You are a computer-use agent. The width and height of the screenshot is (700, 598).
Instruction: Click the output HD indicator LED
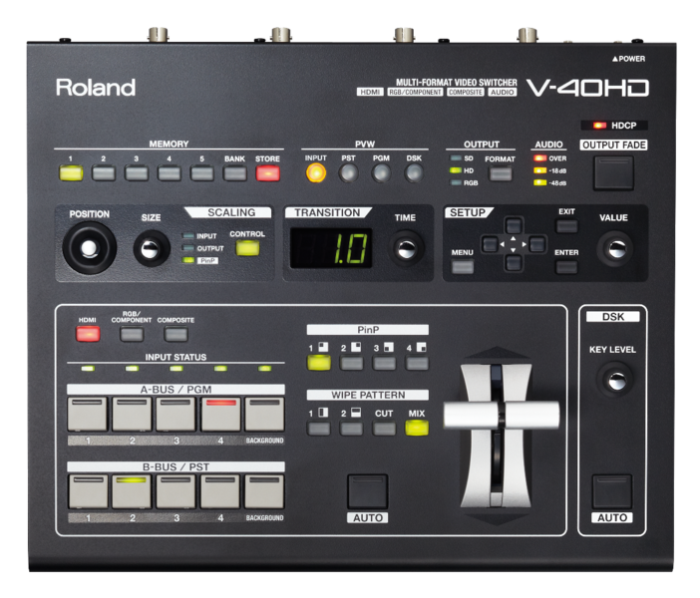(x=456, y=170)
